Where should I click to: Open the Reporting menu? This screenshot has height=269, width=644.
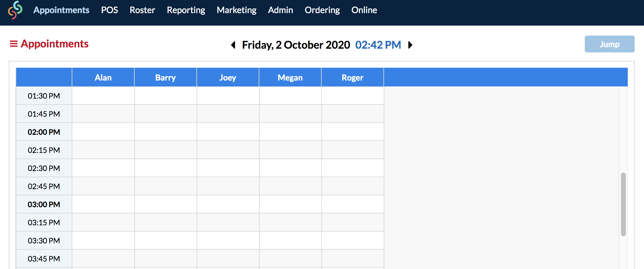186,10
